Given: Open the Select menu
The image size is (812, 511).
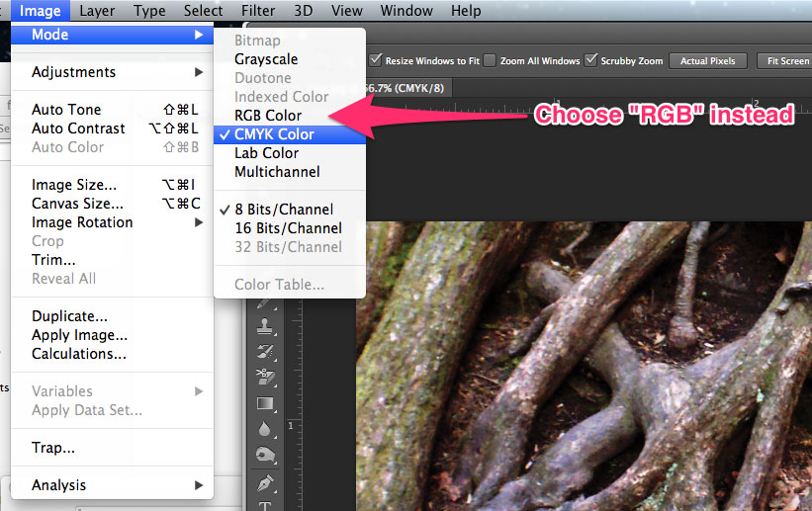Looking at the screenshot, I should [203, 10].
